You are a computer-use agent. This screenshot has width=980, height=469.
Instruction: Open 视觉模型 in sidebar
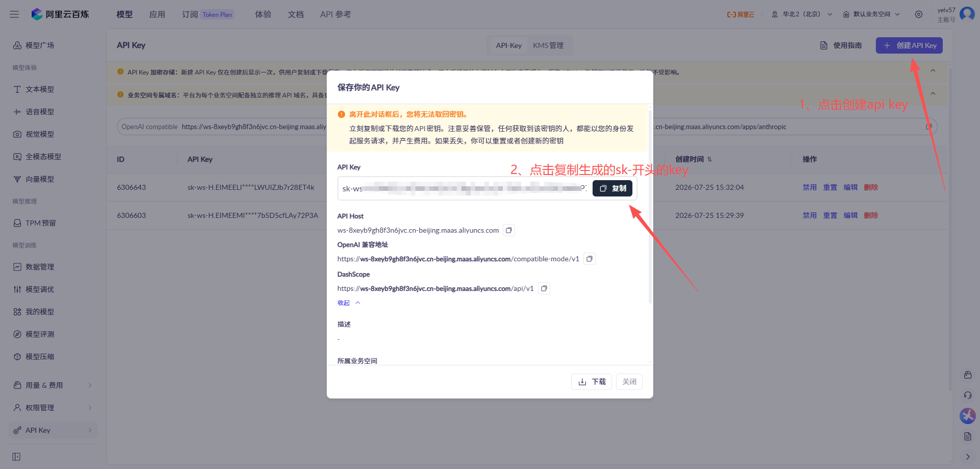click(x=53, y=134)
